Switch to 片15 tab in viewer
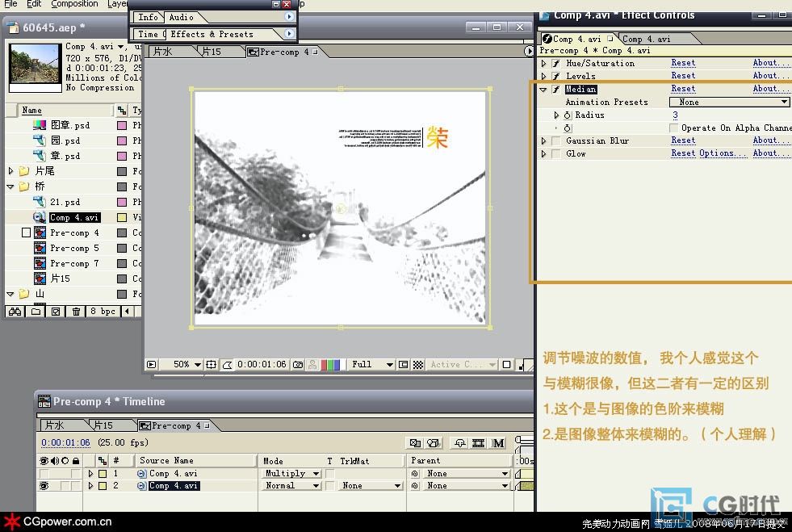Screen dimensions: 792x532 coord(212,52)
